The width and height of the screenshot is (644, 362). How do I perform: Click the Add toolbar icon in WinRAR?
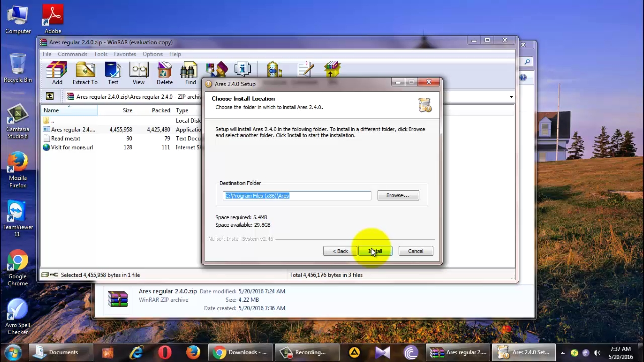tap(57, 73)
